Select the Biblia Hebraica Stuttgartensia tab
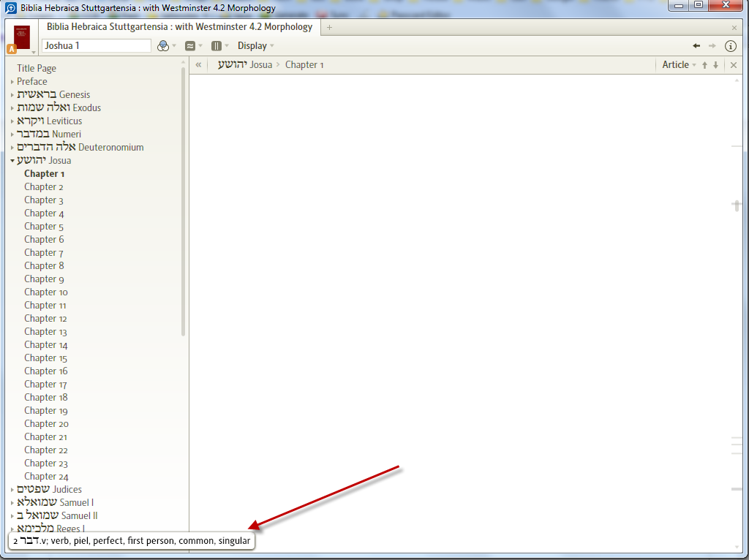The height and width of the screenshot is (560, 749). click(x=180, y=27)
